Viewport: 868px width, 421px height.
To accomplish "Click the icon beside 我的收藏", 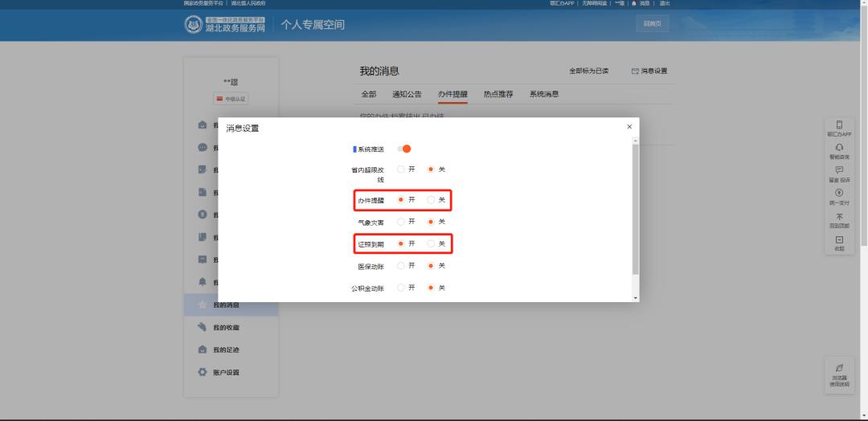I will point(203,327).
